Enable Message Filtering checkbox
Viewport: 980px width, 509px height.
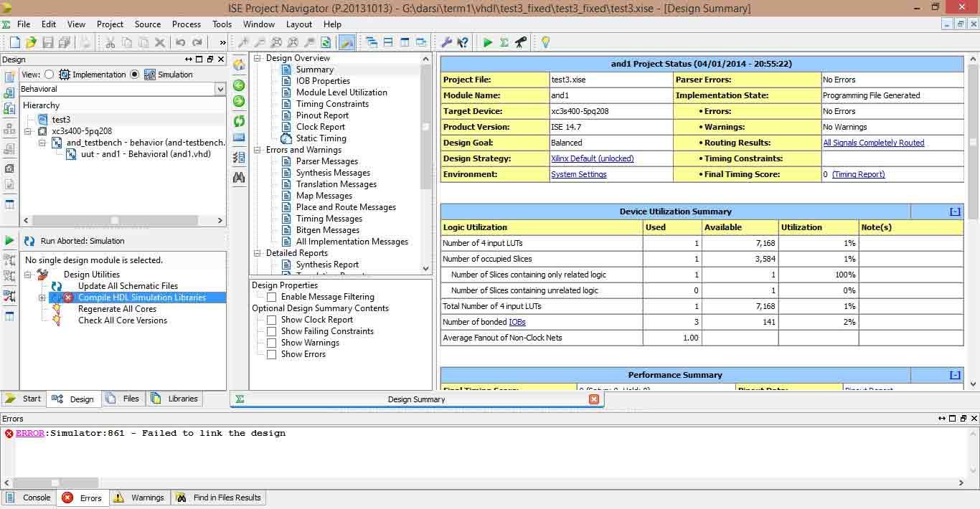[271, 297]
